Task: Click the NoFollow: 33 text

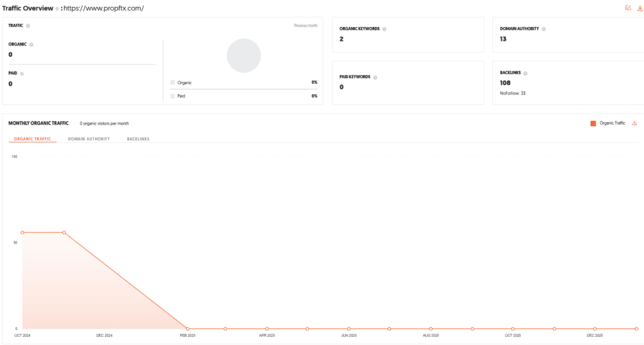Action: pos(513,93)
